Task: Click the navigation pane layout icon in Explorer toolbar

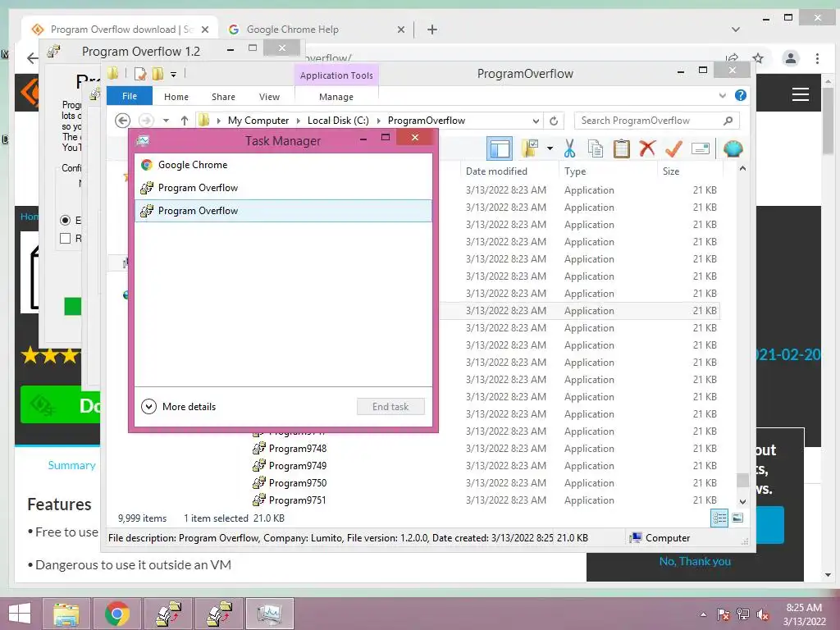Action: [x=500, y=148]
